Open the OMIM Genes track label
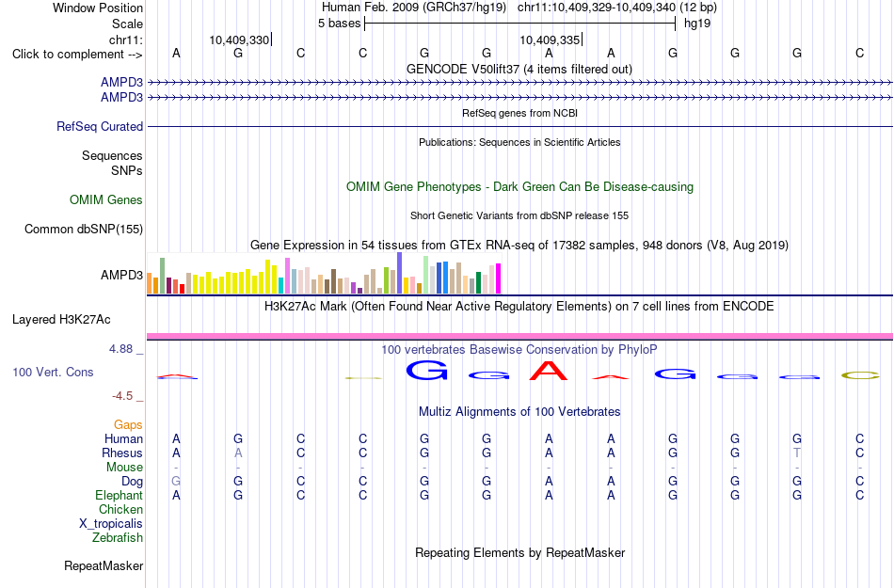The width and height of the screenshot is (894, 588). coord(105,200)
